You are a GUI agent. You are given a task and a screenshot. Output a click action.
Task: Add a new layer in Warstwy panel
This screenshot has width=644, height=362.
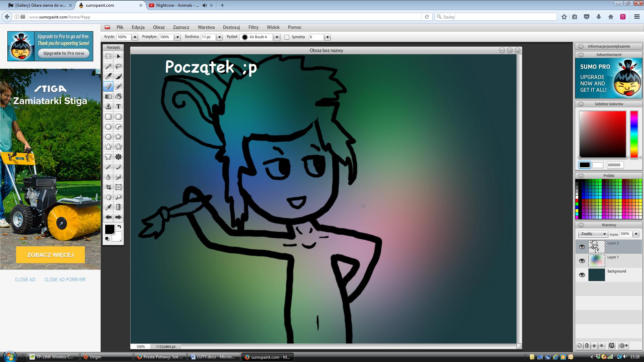click(x=579, y=346)
